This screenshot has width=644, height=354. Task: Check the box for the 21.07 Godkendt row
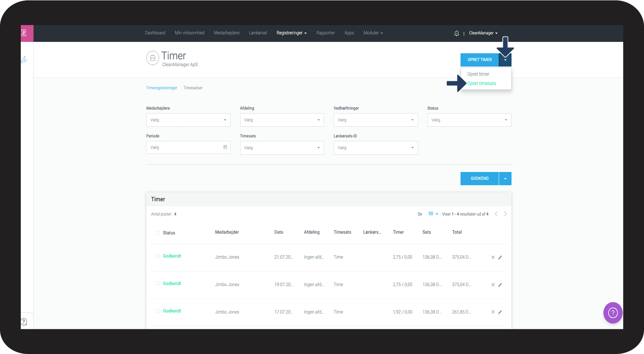pyautogui.click(x=157, y=256)
